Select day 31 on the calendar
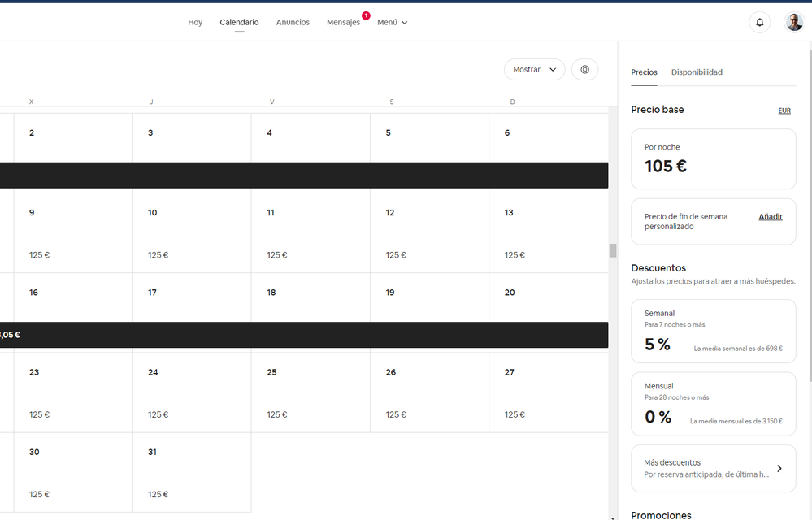The height and width of the screenshot is (520, 812). (191, 472)
